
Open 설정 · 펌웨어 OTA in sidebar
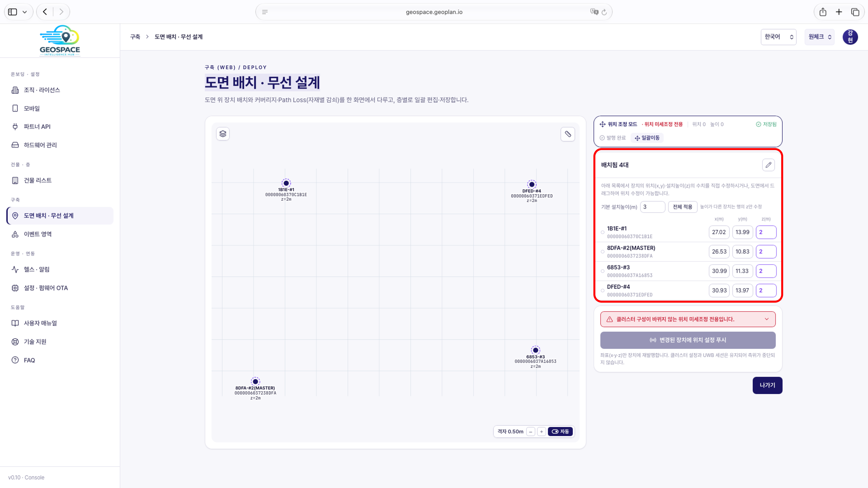tap(60, 288)
